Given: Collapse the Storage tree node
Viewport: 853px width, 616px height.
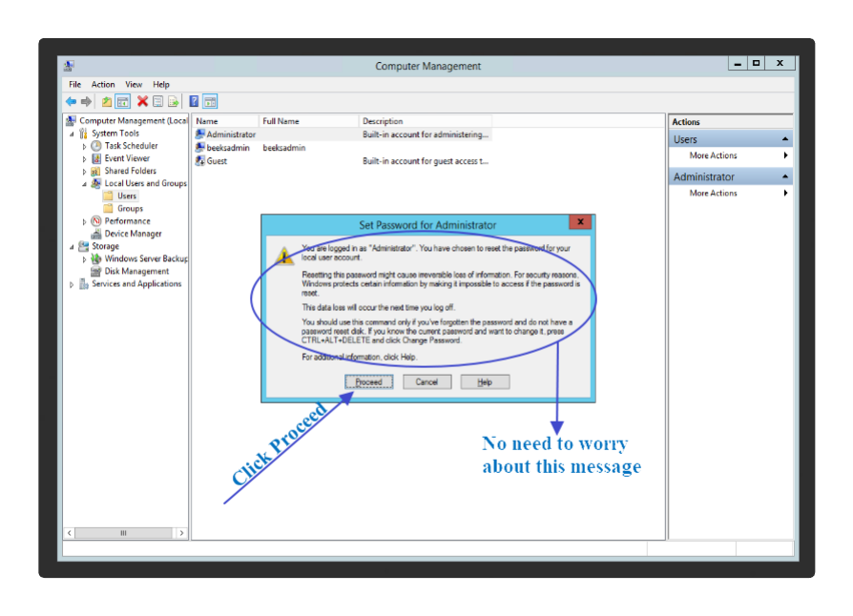Looking at the screenshot, I should click(x=72, y=247).
